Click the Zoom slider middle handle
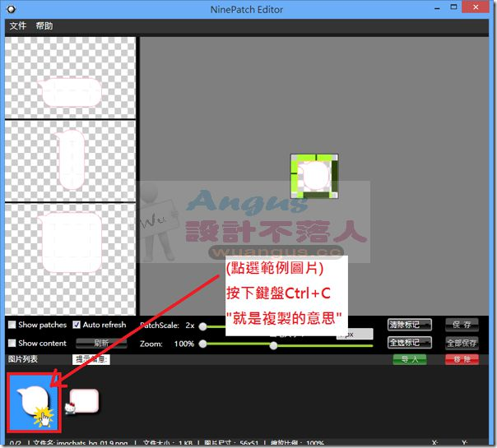The image size is (497, 448). click(x=273, y=345)
